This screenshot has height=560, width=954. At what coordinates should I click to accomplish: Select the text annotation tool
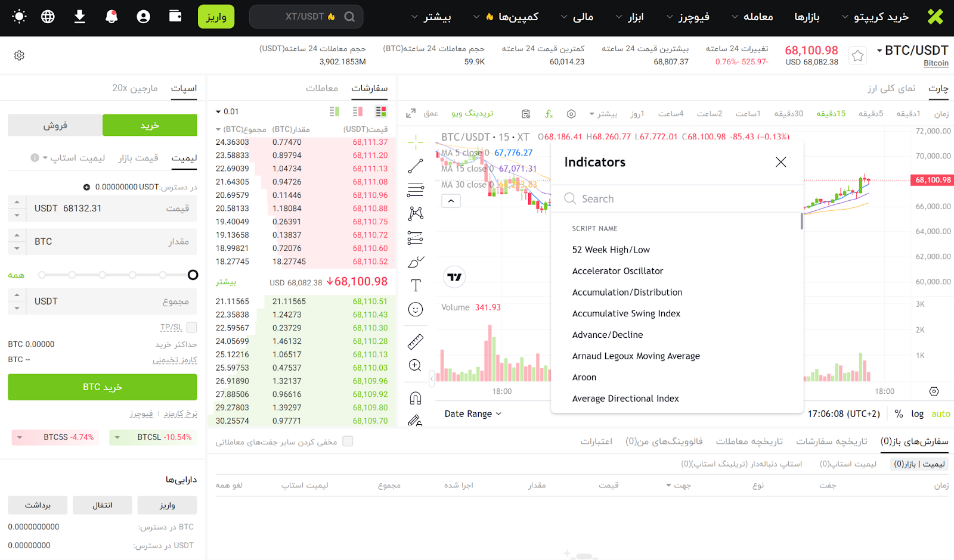[x=416, y=285]
